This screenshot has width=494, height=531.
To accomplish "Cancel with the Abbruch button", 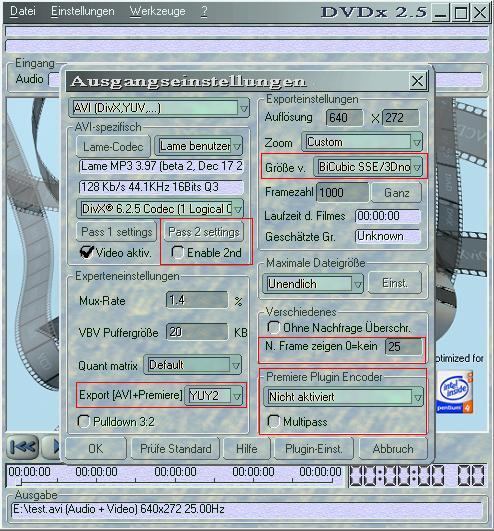I will coord(393,448).
